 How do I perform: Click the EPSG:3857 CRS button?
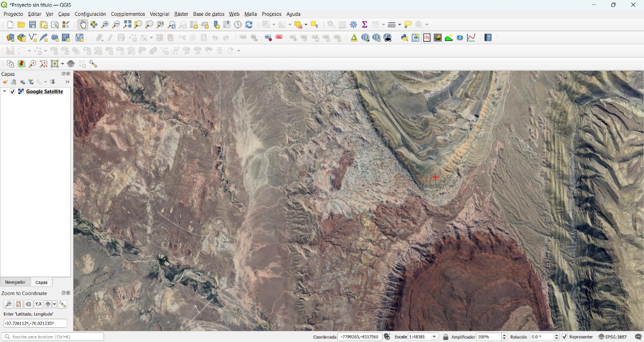pyautogui.click(x=613, y=337)
